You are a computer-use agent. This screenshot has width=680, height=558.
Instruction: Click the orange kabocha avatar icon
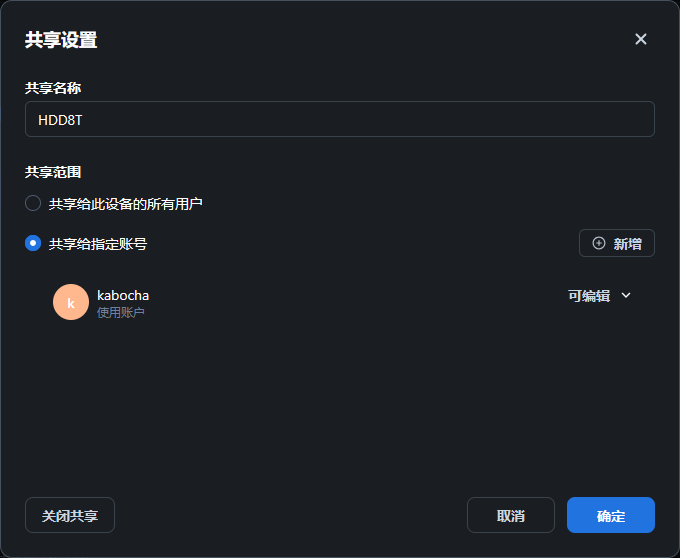[x=71, y=302]
